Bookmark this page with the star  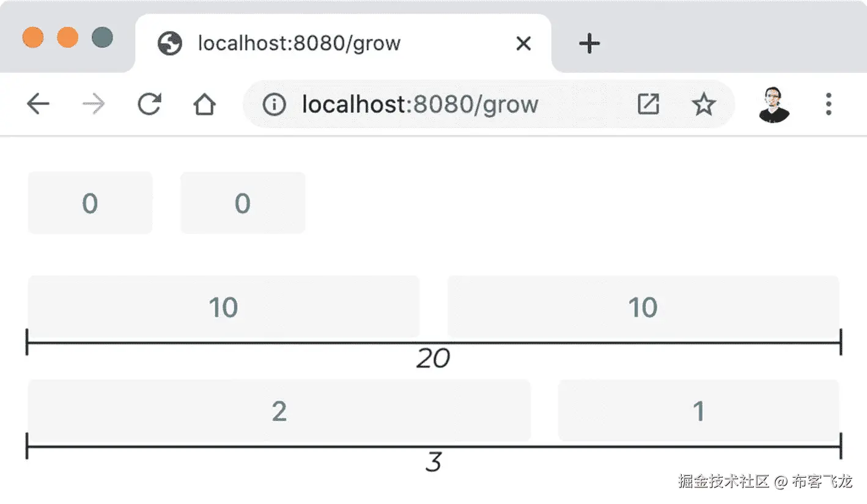click(703, 105)
